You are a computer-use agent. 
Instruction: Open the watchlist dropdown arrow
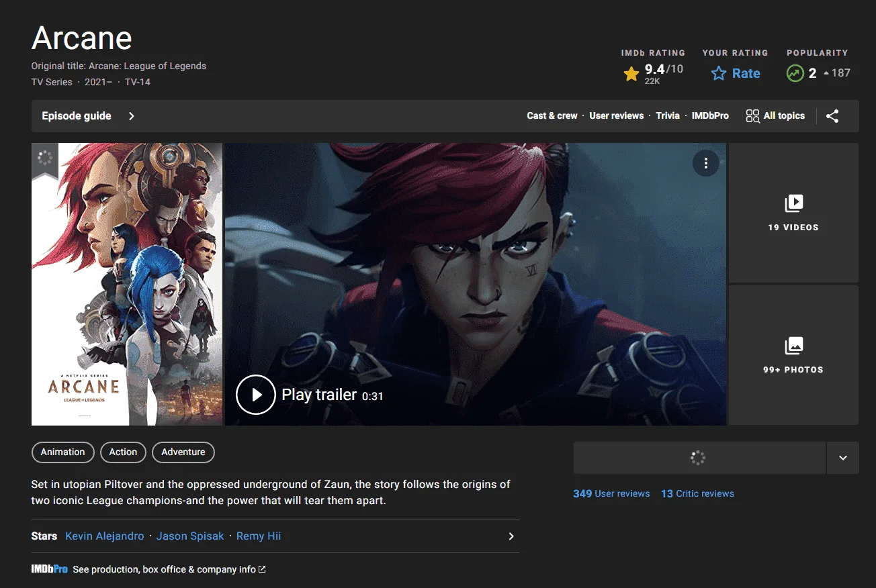[x=843, y=458]
